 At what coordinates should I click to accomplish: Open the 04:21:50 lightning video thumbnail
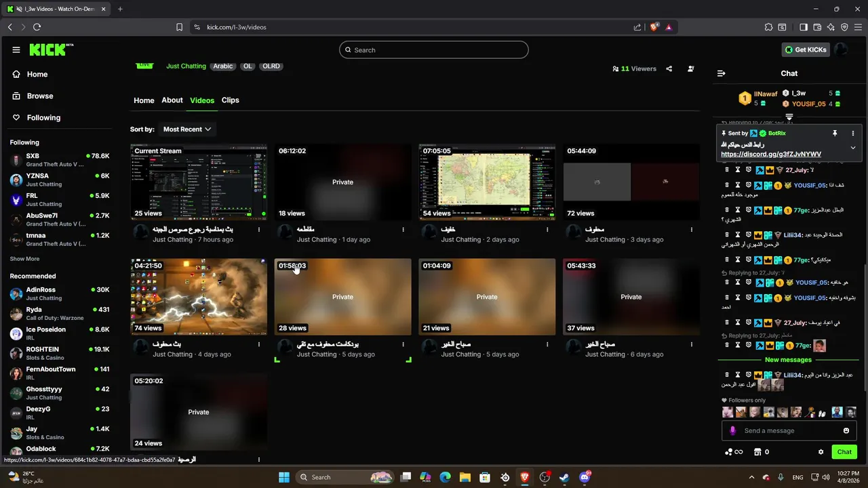click(x=199, y=297)
